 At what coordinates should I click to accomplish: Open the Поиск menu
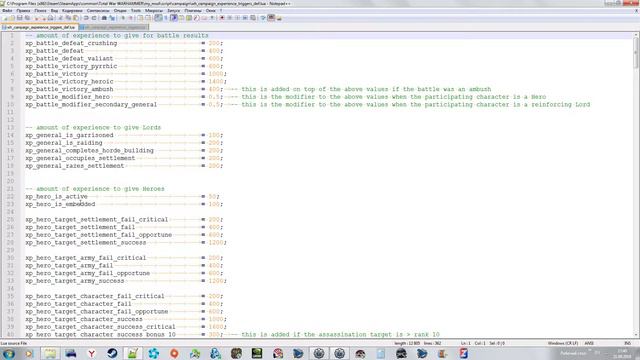(x=40, y=11)
